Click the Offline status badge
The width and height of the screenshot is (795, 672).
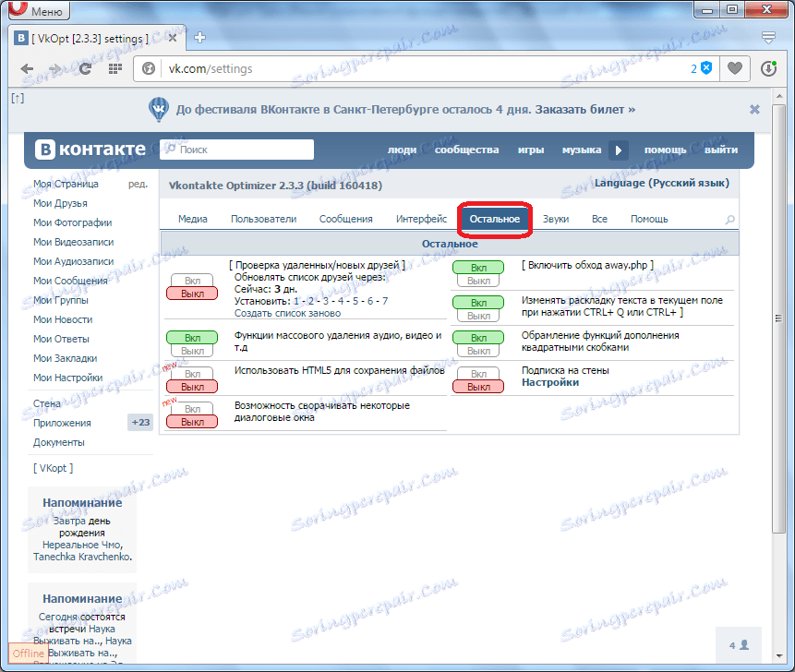pyautogui.click(x=29, y=654)
